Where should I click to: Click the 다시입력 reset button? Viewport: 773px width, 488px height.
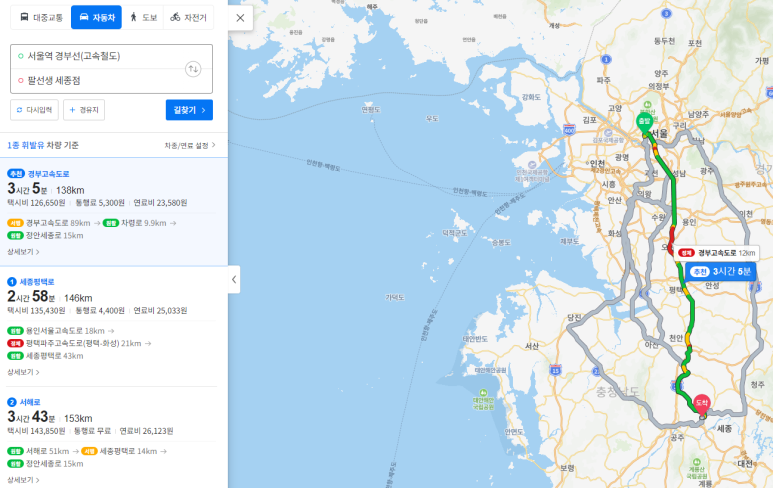pyautogui.click(x=35, y=109)
